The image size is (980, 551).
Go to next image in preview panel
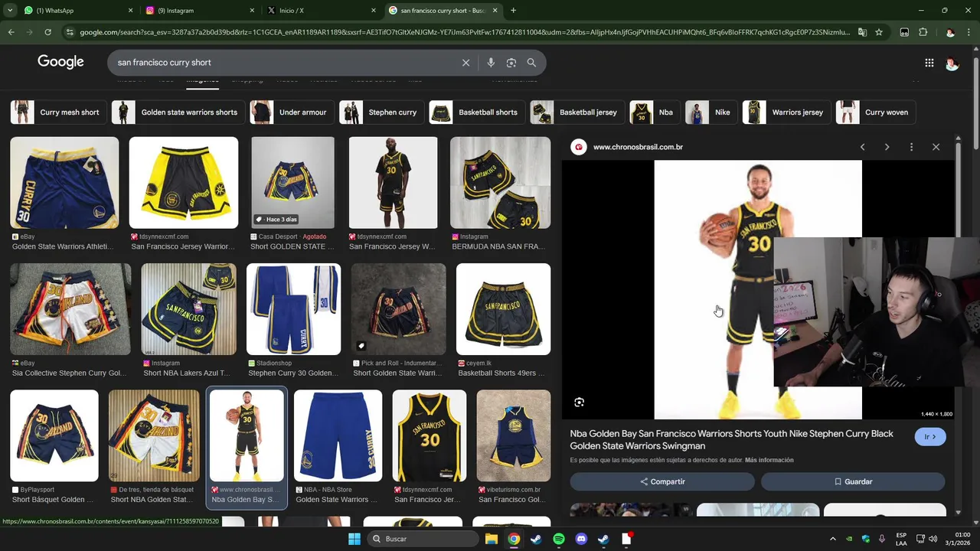887,147
